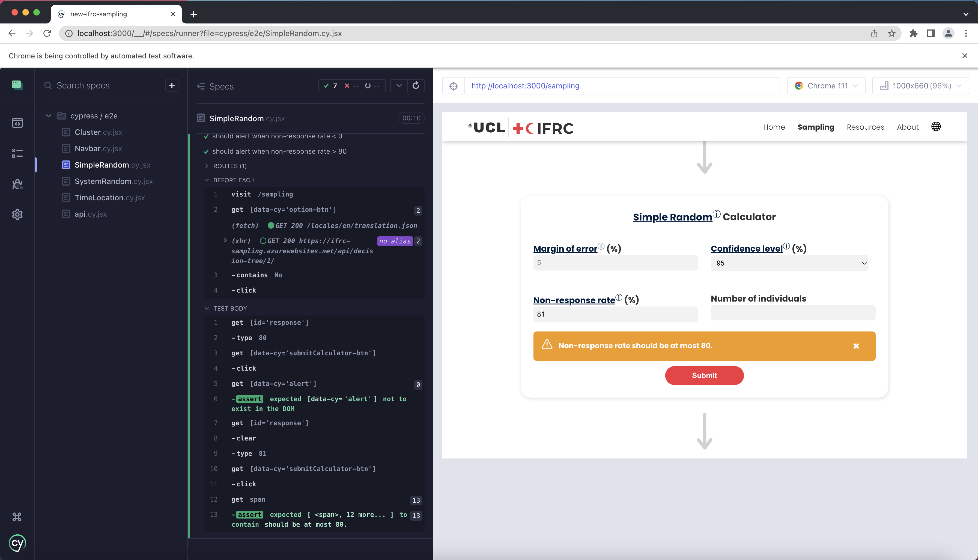This screenshot has height=560, width=978.
Task: Go back with the browser back arrow
Action: pos(12,34)
